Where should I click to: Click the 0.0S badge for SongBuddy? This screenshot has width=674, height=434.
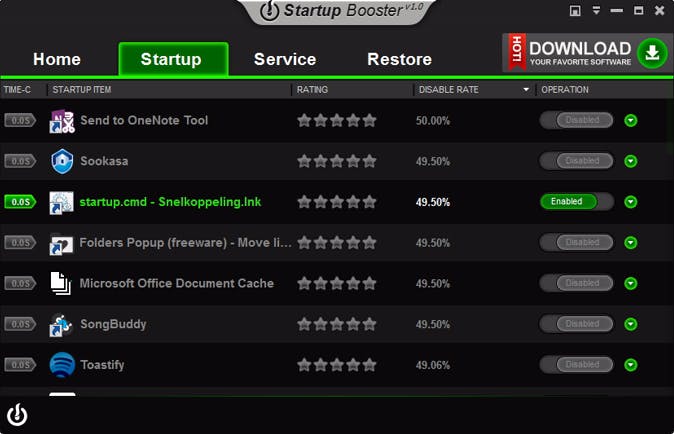click(x=20, y=324)
